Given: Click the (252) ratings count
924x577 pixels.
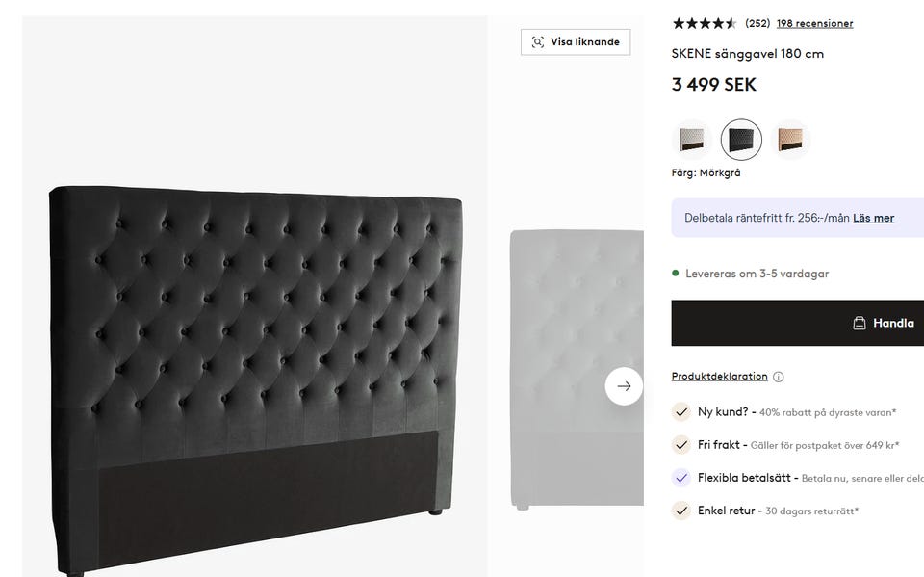Looking at the screenshot, I should point(757,23).
